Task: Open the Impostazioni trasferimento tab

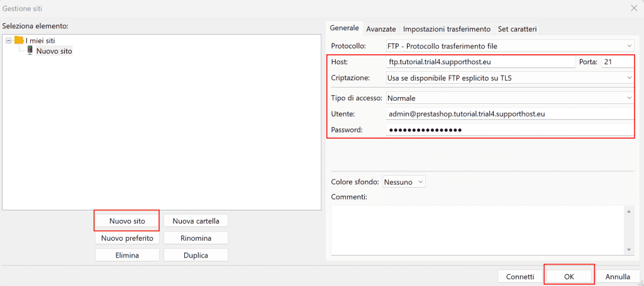Action: tap(447, 29)
